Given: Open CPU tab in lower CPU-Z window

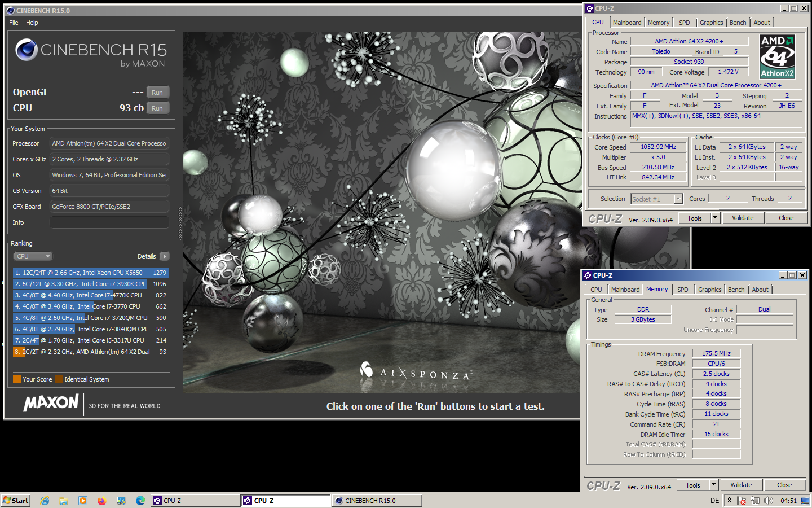Looking at the screenshot, I should pyautogui.click(x=596, y=290).
